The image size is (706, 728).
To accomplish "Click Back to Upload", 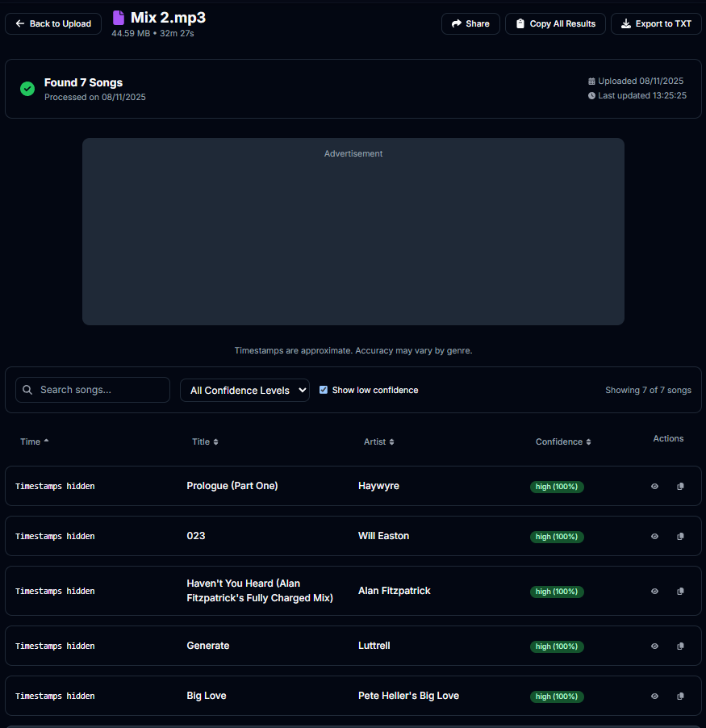I will pos(52,23).
